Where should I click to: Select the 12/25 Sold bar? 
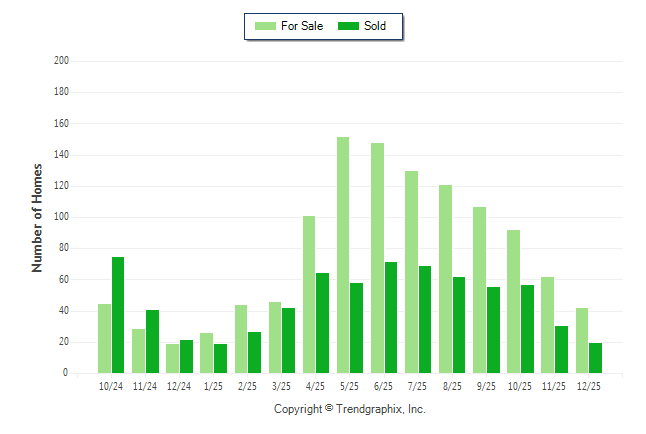595,358
